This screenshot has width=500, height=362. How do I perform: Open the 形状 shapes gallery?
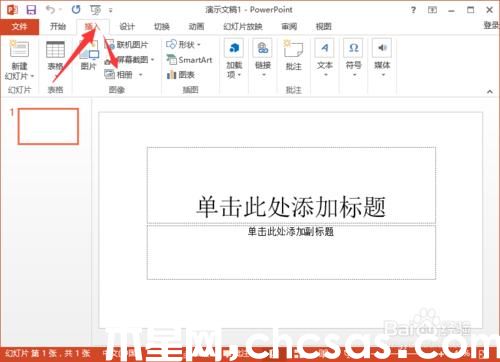(x=183, y=44)
